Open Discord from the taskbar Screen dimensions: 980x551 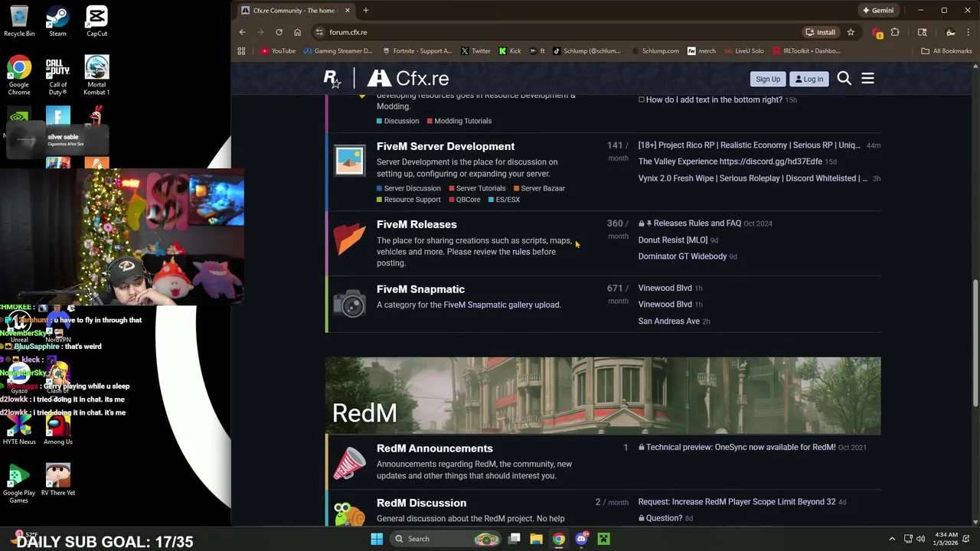[581, 539]
